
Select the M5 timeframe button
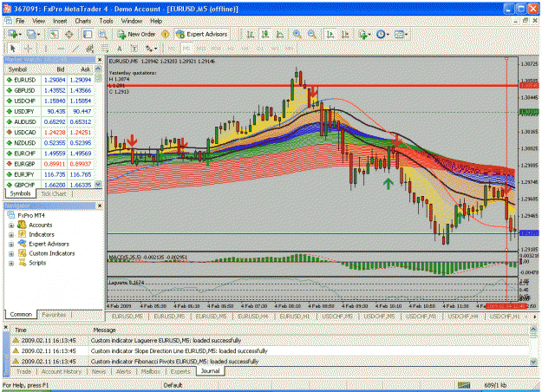(x=186, y=49)
